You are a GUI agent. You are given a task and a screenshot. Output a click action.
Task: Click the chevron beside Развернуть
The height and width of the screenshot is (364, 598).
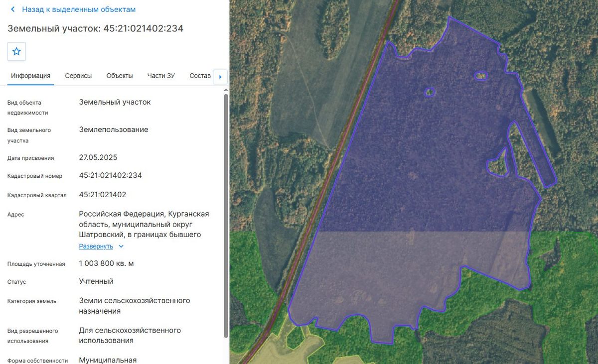coord(121,246)
